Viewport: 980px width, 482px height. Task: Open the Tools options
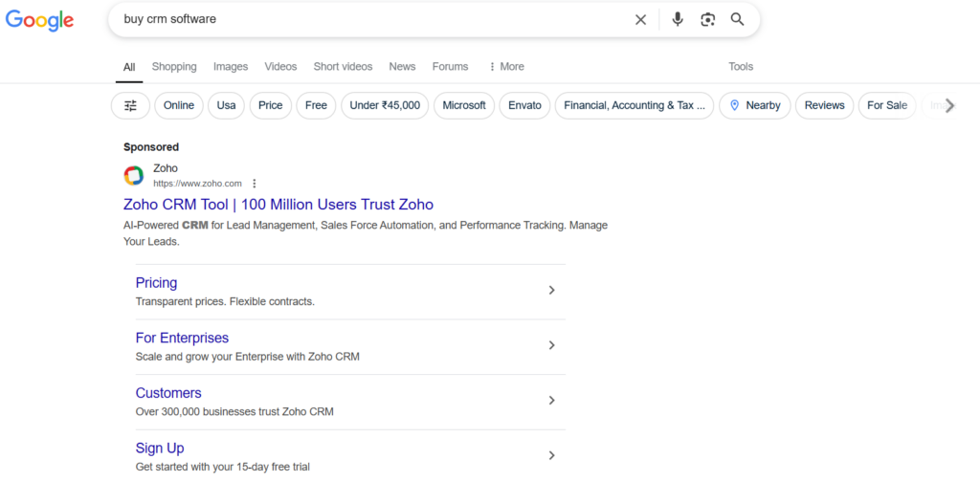tap(741, 66)
